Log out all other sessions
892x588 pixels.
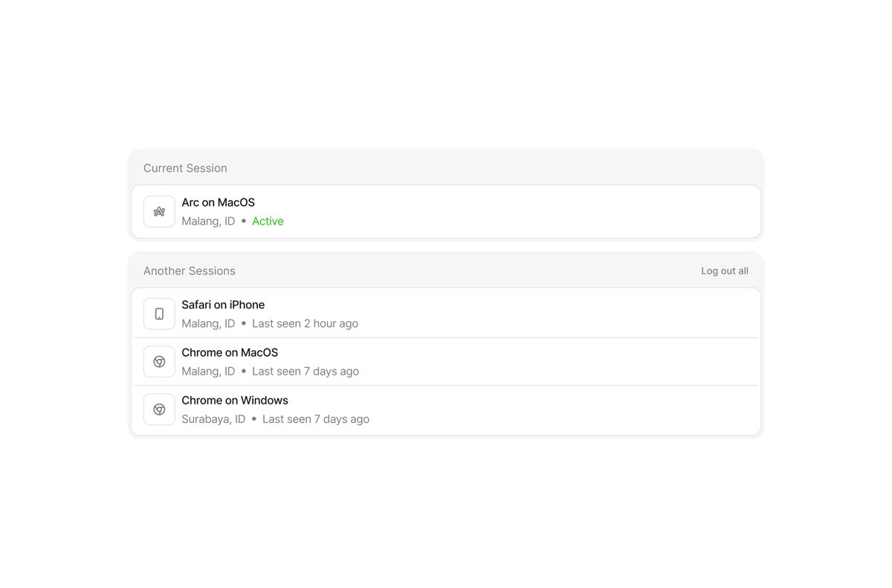coord(725,271)
